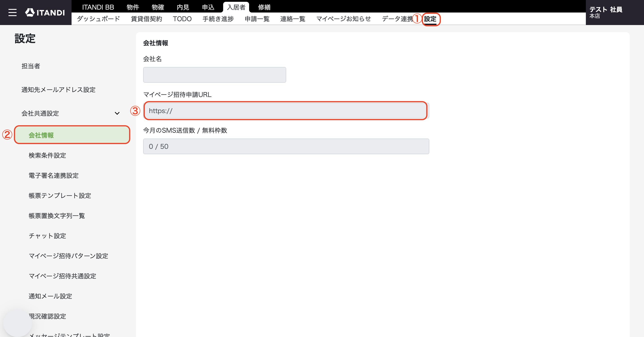Open 帳票置換文字列一覧
The width and height of the screenshot is (644, 337).
[57, 216]
